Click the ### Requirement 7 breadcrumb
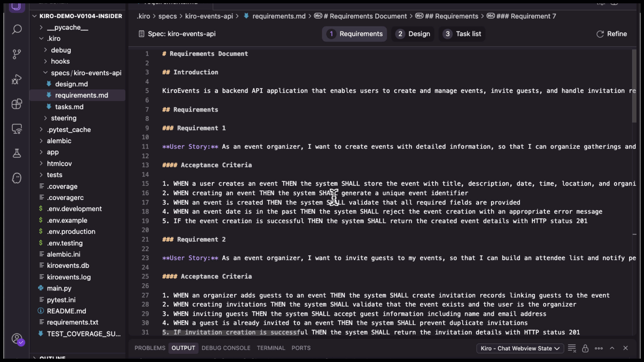The image size is (644, 362). (x=522, y=16)
